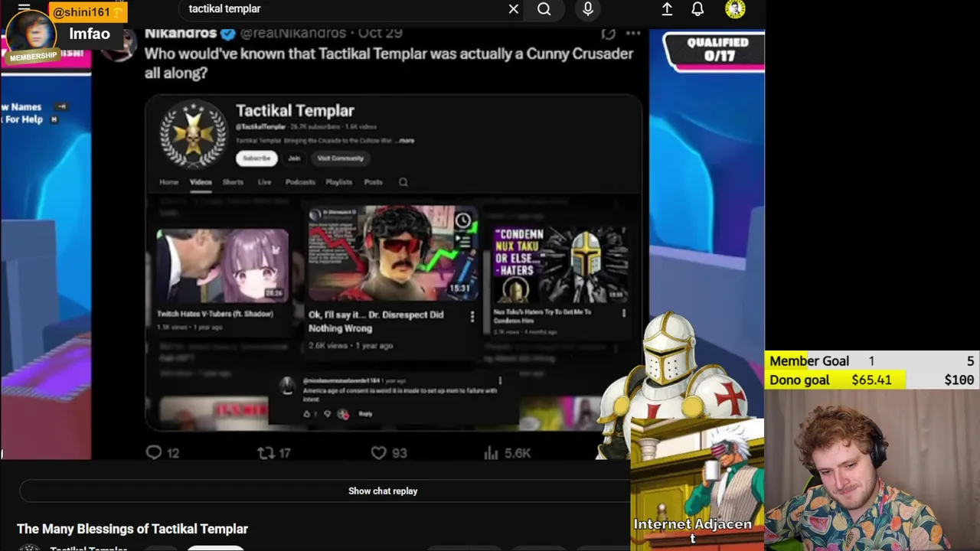Click the streamer webcam feed
980x551 pixels.
click(x=872, y=471)
